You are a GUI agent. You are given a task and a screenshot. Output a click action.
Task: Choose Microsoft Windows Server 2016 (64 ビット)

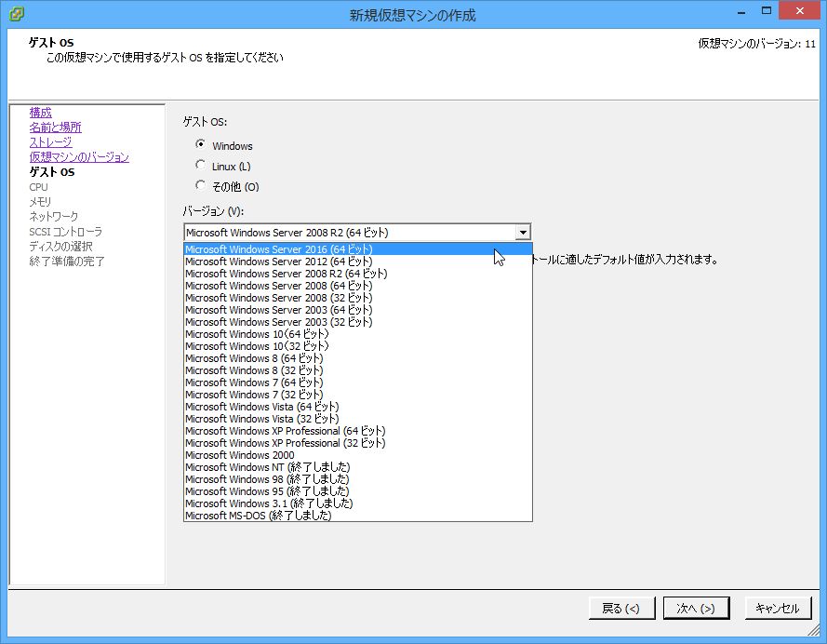(x=357, y=249)
